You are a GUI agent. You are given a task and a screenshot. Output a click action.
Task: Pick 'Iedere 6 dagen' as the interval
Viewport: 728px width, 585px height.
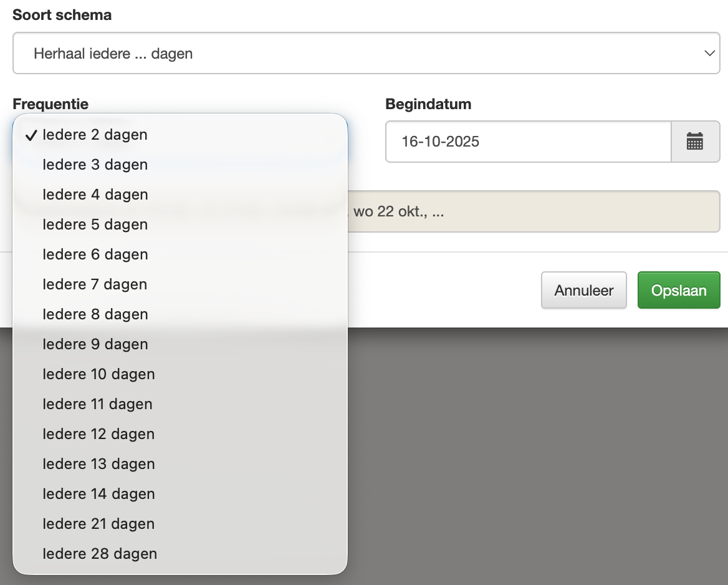tap(95, 254)
